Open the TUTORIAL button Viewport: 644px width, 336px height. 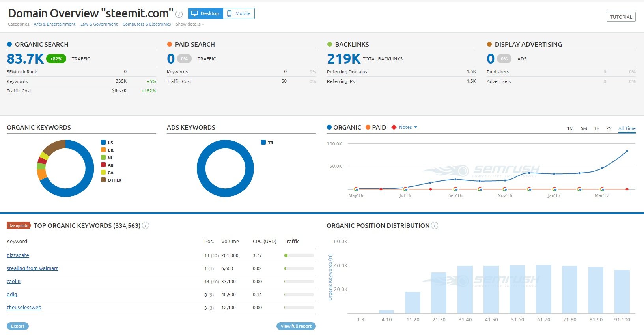[x=621, y=17]
